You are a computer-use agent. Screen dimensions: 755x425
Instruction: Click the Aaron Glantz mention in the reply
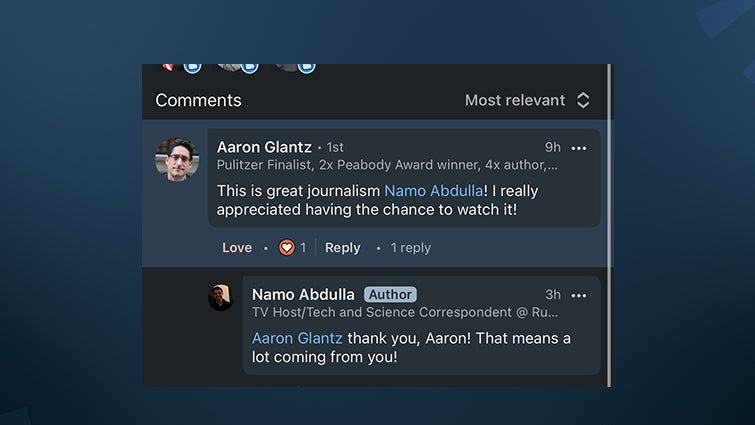[297, 338]
